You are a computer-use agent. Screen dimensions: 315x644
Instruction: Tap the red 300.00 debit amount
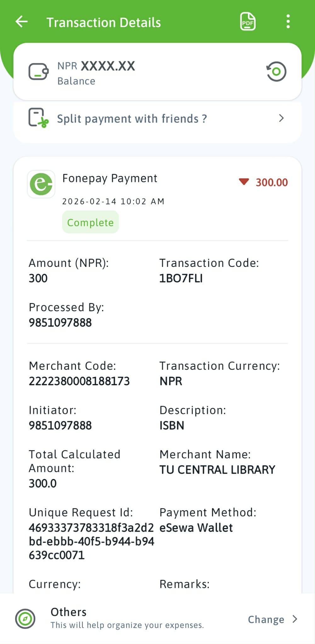tap(272, 183)
